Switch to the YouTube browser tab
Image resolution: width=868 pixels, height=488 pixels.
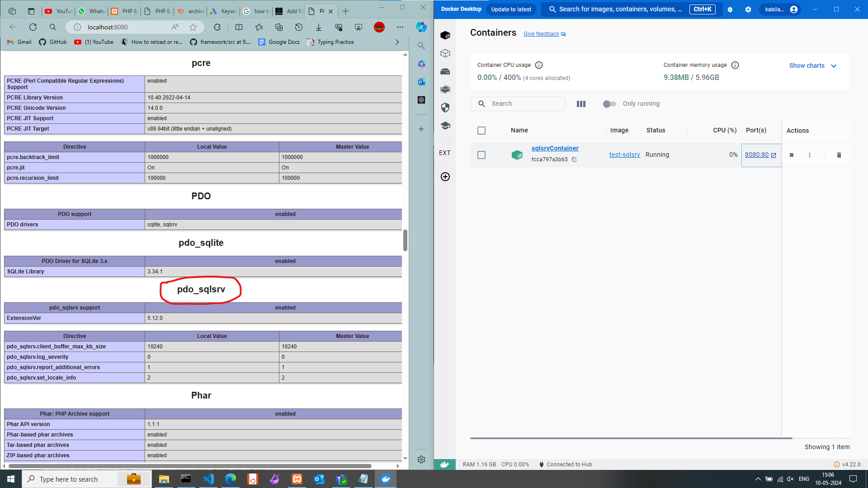58,11
